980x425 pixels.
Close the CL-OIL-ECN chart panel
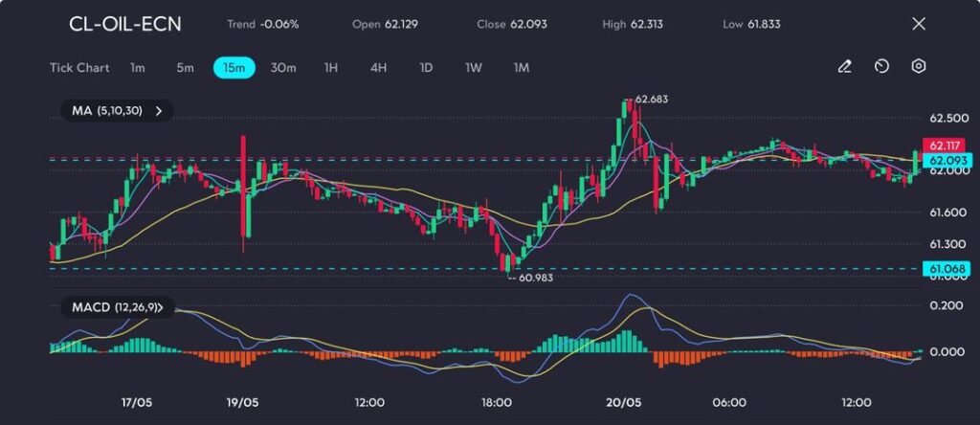(919, 24)
